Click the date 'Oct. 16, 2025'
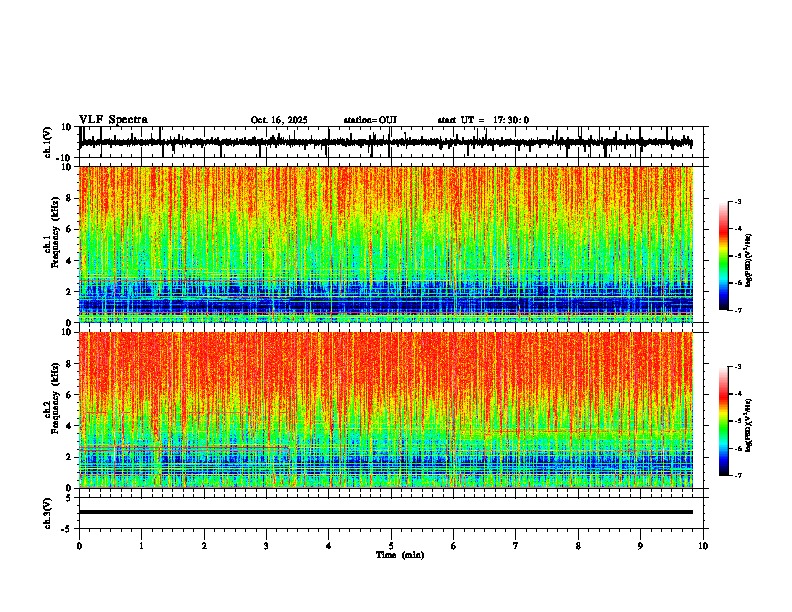This screenshot has width=792, height=612. (279, 120)
